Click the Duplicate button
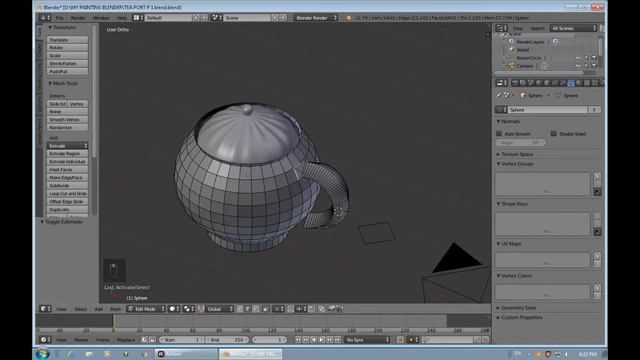The height and width of the screenshot is (360, 640). (67, 209)
